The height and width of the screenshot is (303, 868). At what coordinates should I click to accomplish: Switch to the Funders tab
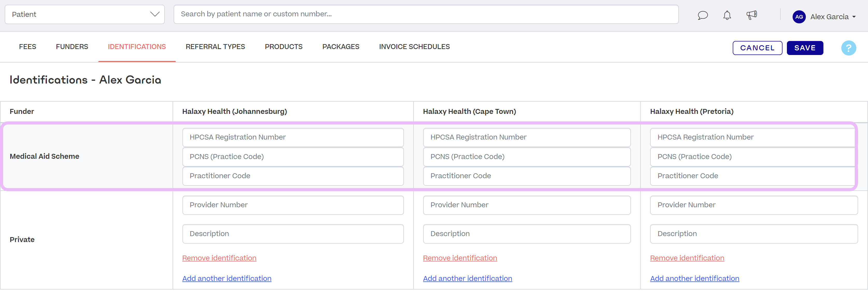click(x=72, y=46)
